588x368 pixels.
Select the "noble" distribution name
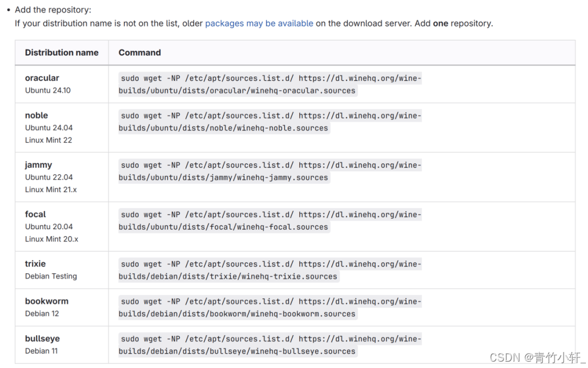click(x=36, y=115)
